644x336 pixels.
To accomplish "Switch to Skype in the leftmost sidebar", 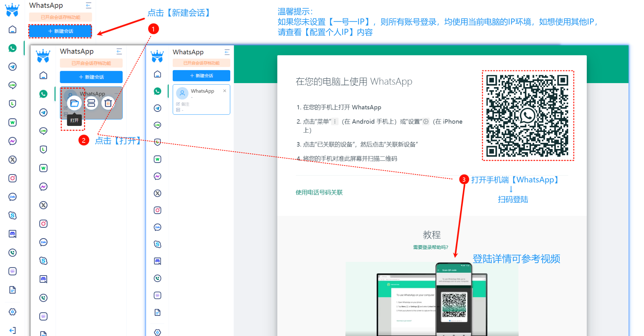I will (x=13, y=215).
